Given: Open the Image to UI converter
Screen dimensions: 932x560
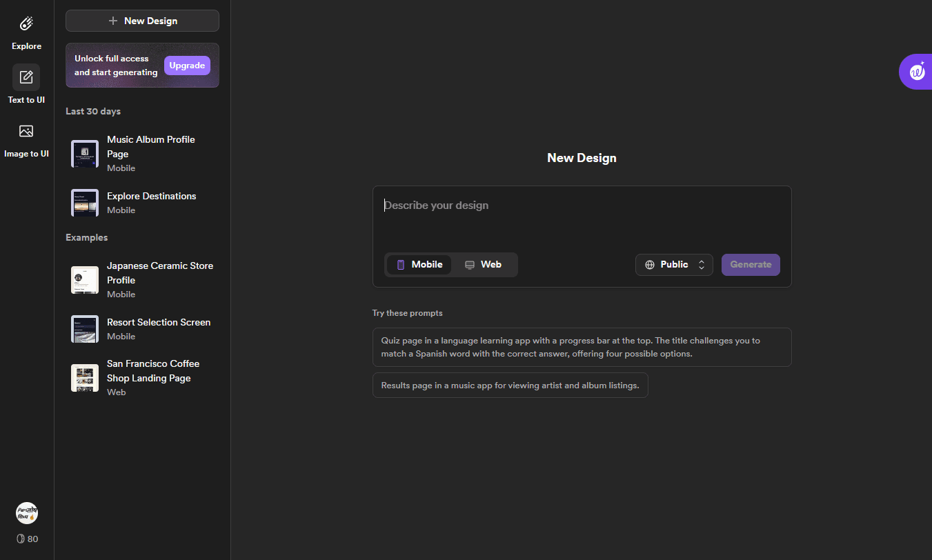Looking at the screenshot, I should click(26, 138).
